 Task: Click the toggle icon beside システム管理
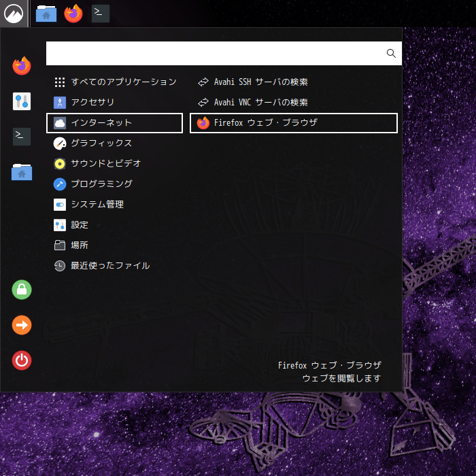coord(60,205)
